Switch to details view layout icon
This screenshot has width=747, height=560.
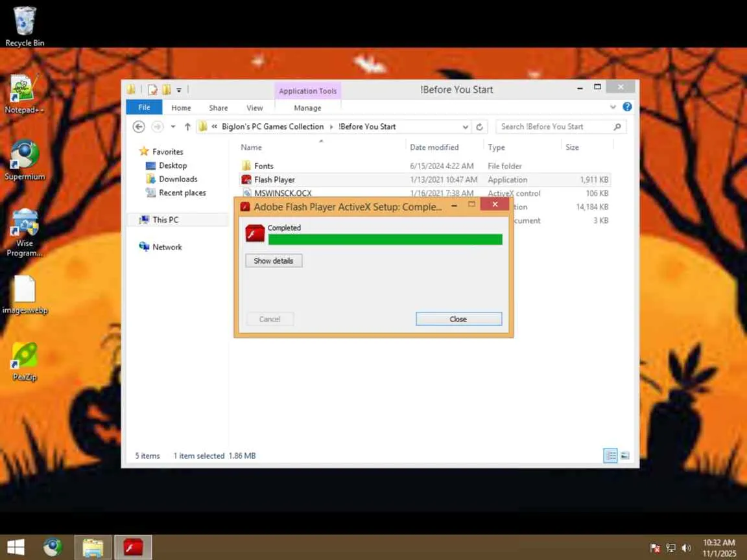pos(610,456)
